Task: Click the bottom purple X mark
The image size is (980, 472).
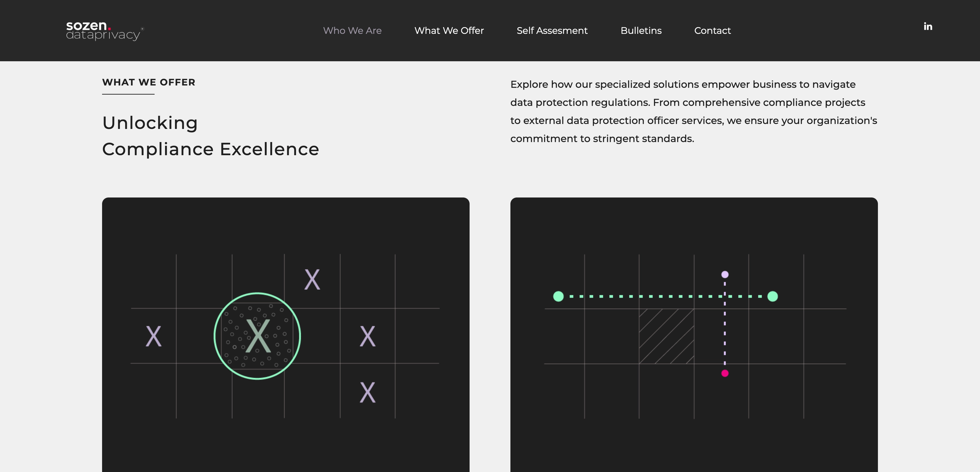Action: pos(367,392)
